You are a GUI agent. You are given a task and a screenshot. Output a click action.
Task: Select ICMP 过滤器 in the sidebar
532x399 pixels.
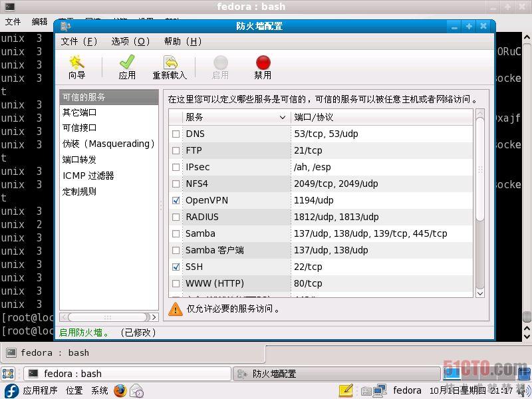click(109, 176)
